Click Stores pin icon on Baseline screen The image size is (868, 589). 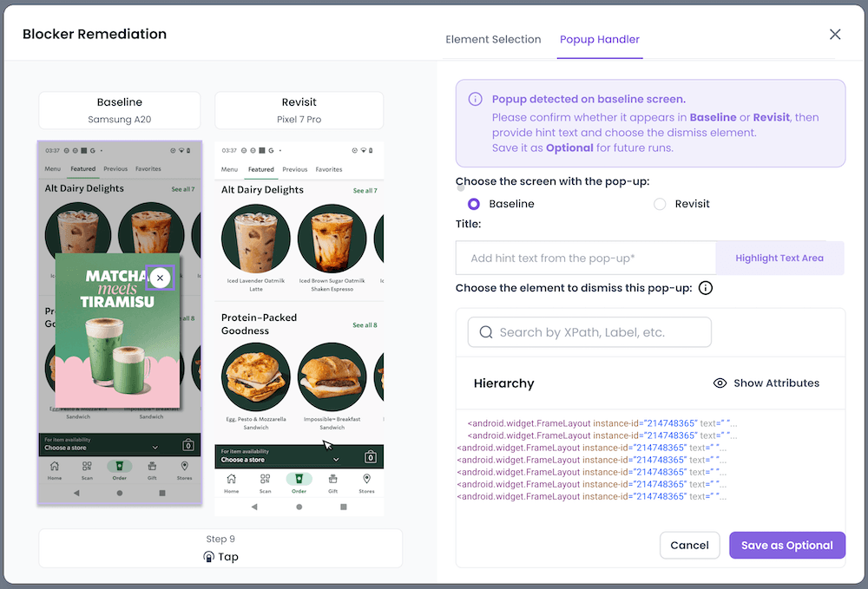tap(184, 466)
